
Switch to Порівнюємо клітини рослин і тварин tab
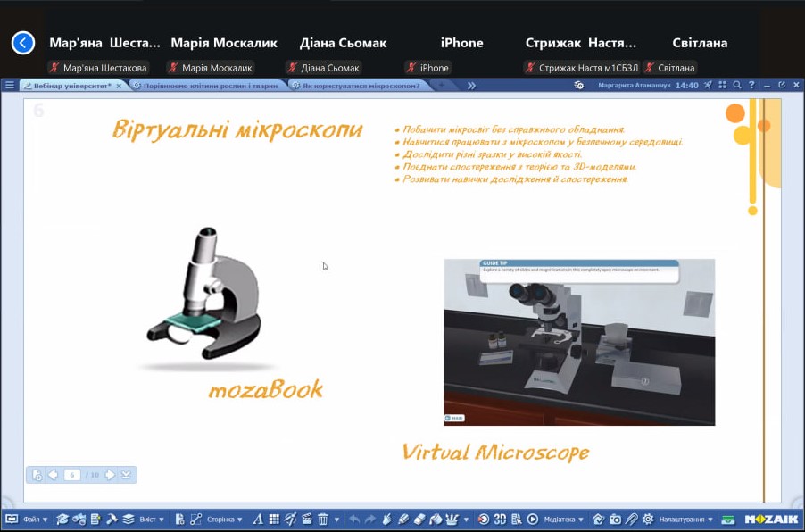point(207,86)
